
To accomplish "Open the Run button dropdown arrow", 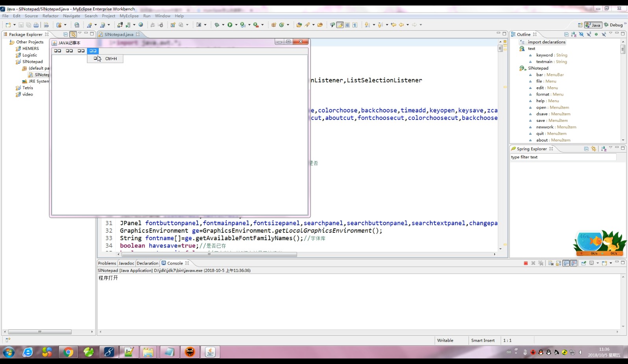I will point(236,25).
